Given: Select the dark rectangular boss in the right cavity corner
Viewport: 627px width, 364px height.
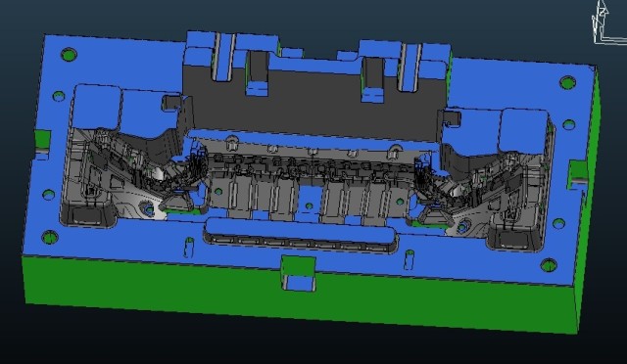Looking at the screenshot, I should (x=513, y=239).
